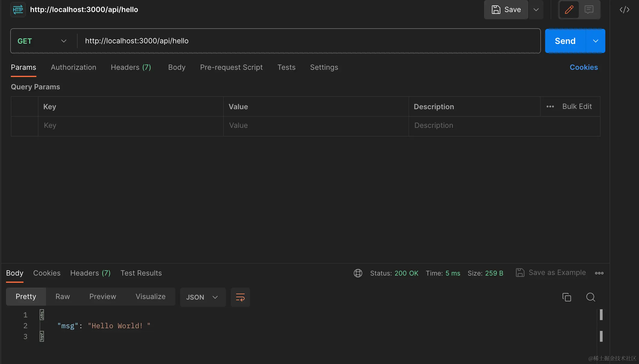Image resolution: width=639 pixels, height=364 pixels.
Task: Copy response body with copy icon
Action: pos(566,297)
